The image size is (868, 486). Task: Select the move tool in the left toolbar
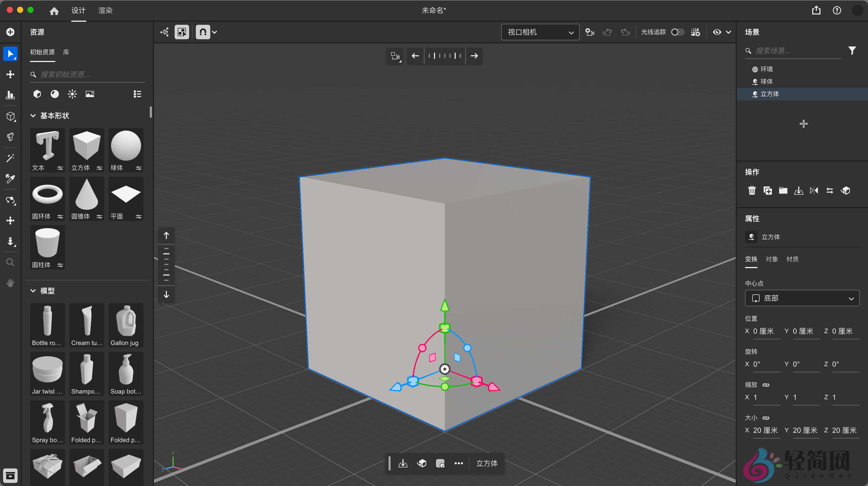tap(10, 74)
